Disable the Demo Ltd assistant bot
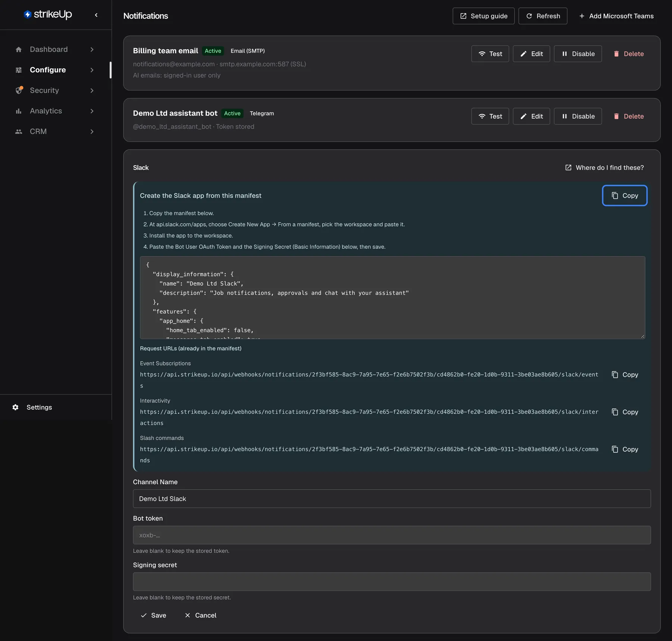The height and width of the screenshot is (641, 672). 578,116
